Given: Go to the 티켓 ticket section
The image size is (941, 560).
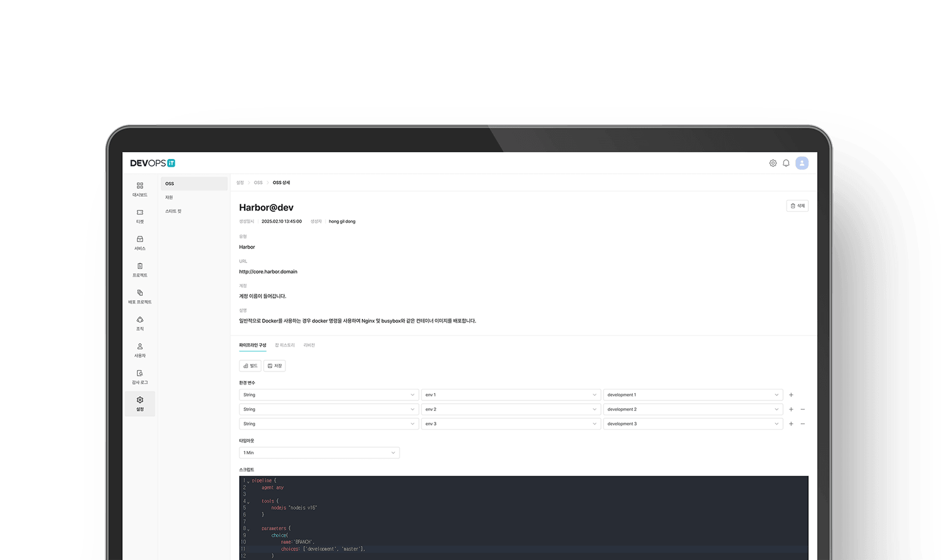Looking at the screenshot, I should pyautogui.click(x=139, y=216).
